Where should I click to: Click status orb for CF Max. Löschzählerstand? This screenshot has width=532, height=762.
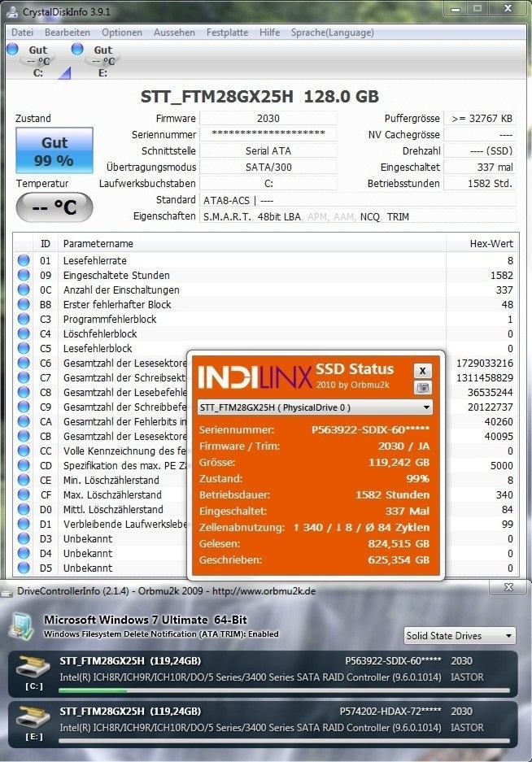[24, 494]
